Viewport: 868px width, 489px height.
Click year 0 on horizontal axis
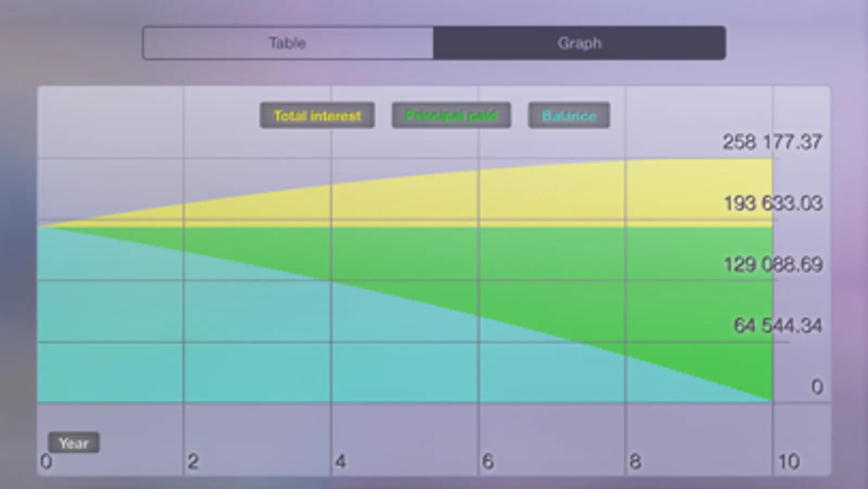click(46, 462)
